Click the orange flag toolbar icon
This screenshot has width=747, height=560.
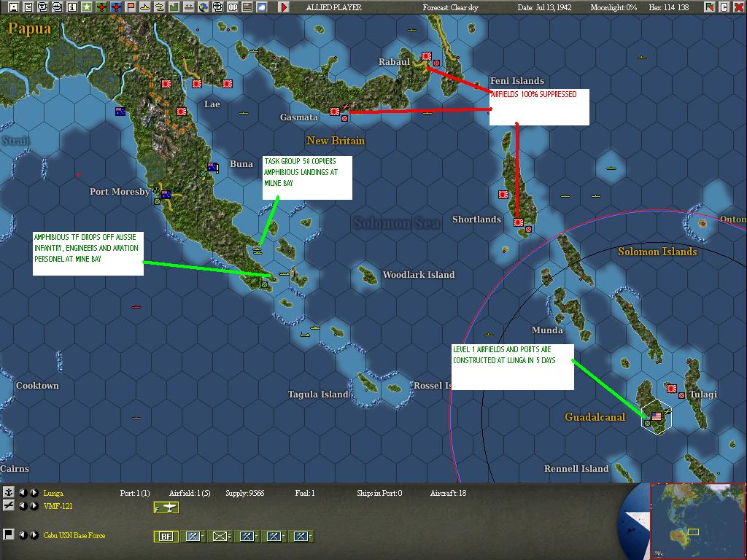[130, 7]
